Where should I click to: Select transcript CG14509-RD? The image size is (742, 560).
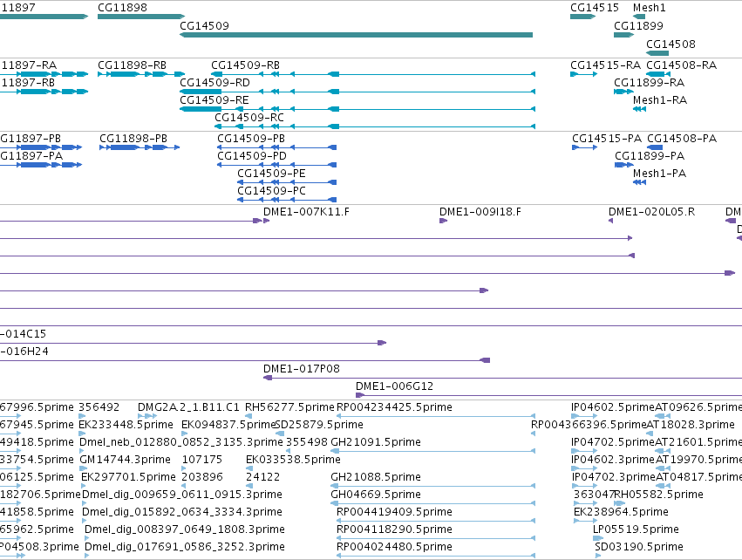(357, 92)
